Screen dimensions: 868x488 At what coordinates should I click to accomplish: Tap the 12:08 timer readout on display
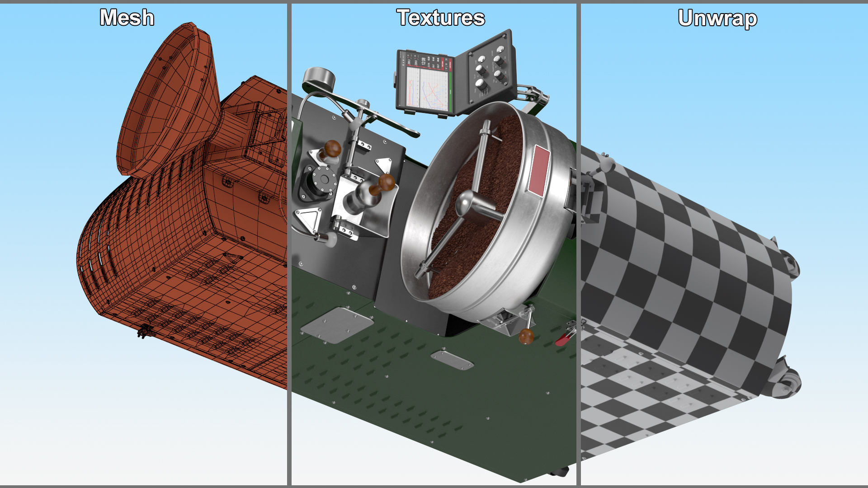(x=423, y=61)
